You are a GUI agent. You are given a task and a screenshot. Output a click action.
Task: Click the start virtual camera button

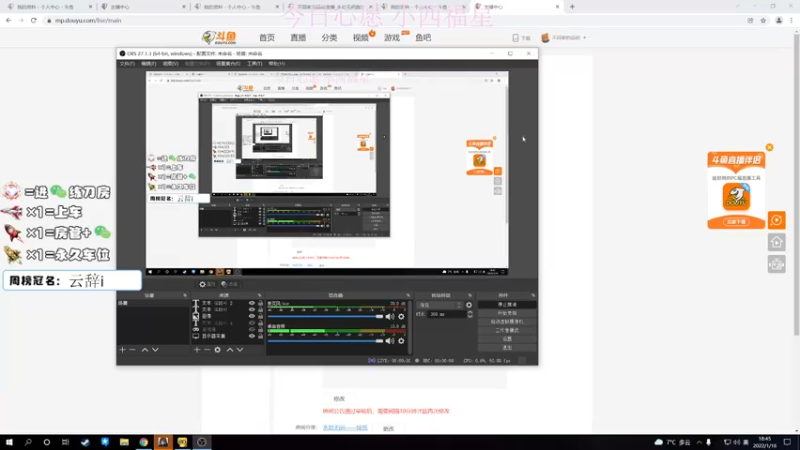pos(507,322)
